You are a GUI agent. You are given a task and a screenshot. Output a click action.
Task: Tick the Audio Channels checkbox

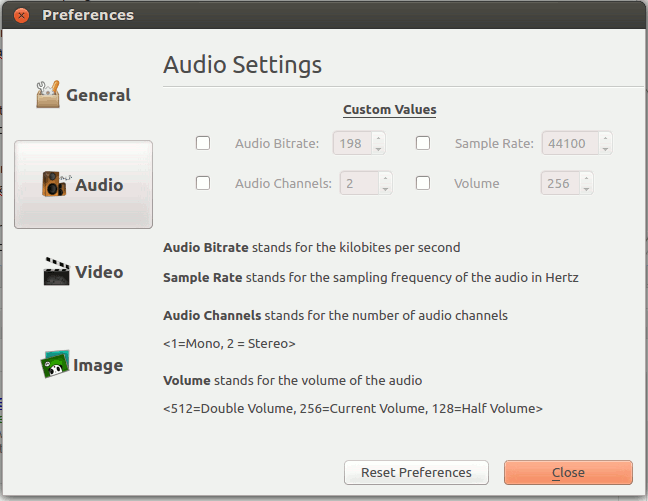[x=203, y=183]
